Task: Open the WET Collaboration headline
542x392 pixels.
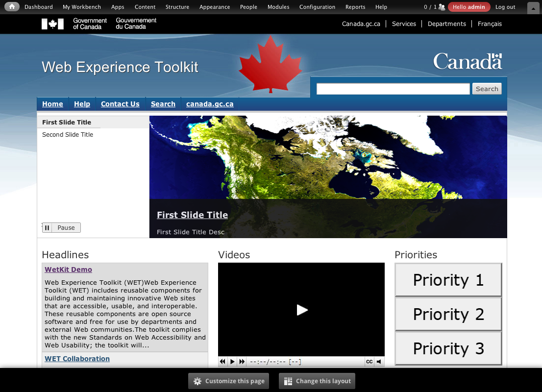Action: (77, 359)
